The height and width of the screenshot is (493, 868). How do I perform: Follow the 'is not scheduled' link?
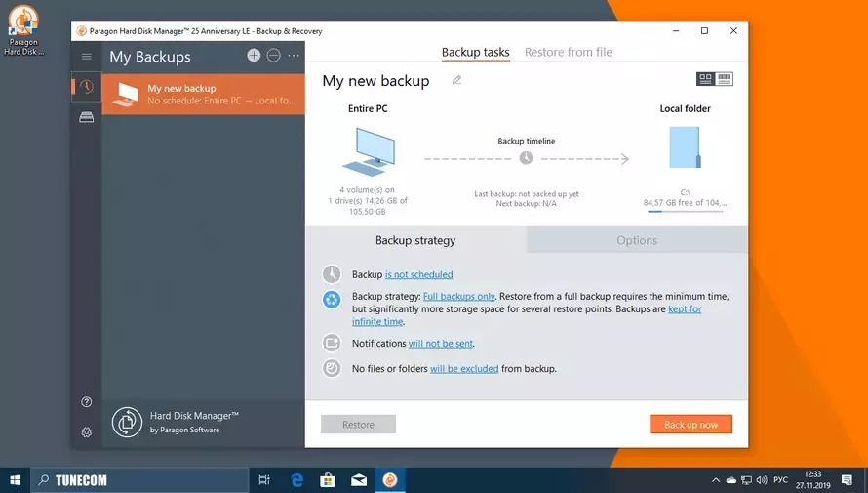pos(419,274)
